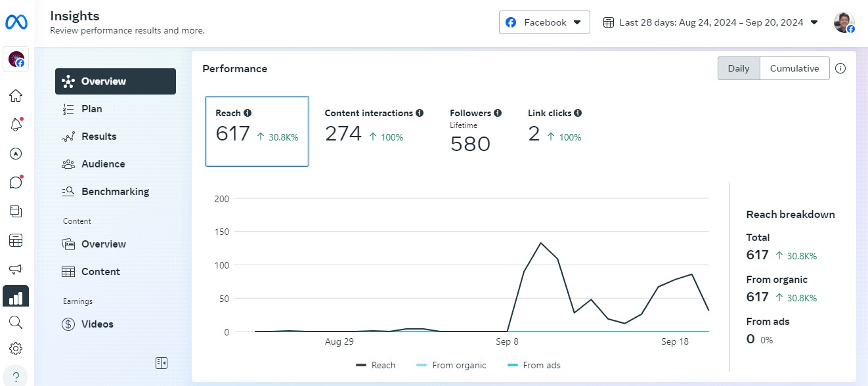The image size is (868, 386).
Task: Switch chart to Daily view
Action: pos(739,68)
